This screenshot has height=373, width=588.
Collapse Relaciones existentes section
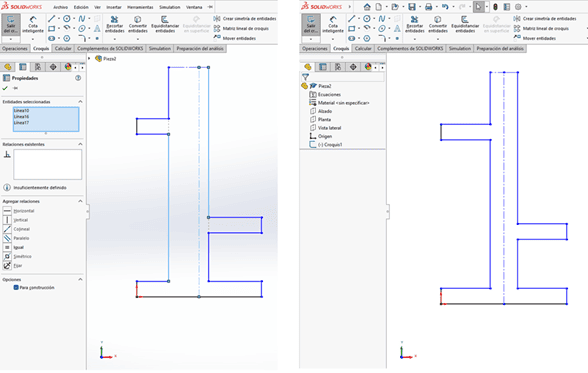80,144
